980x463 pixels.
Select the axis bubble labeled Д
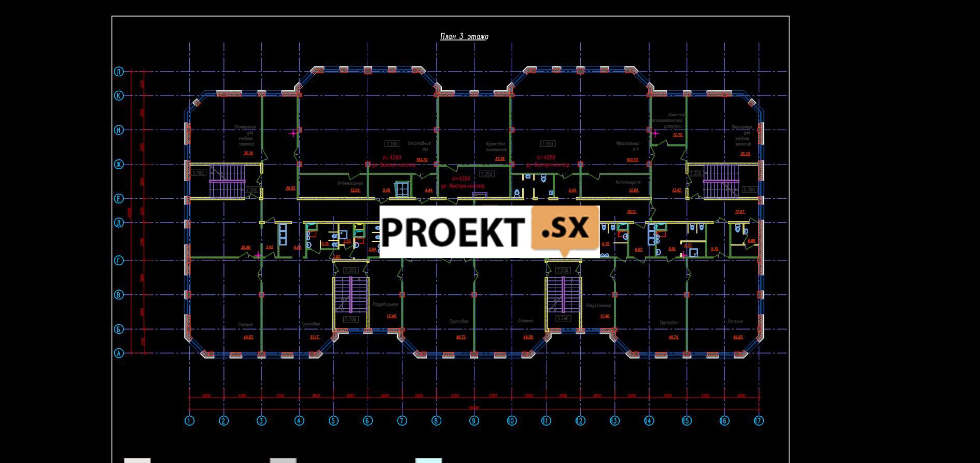(119, 223)
